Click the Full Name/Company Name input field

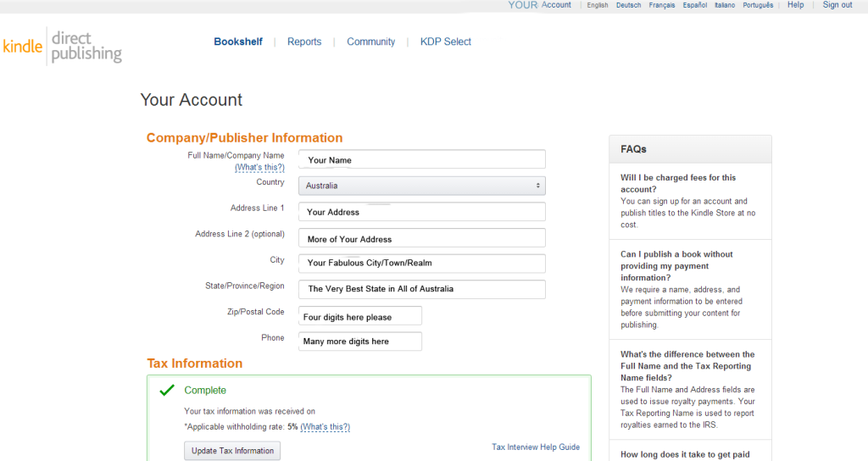click(x=421, y=159)
